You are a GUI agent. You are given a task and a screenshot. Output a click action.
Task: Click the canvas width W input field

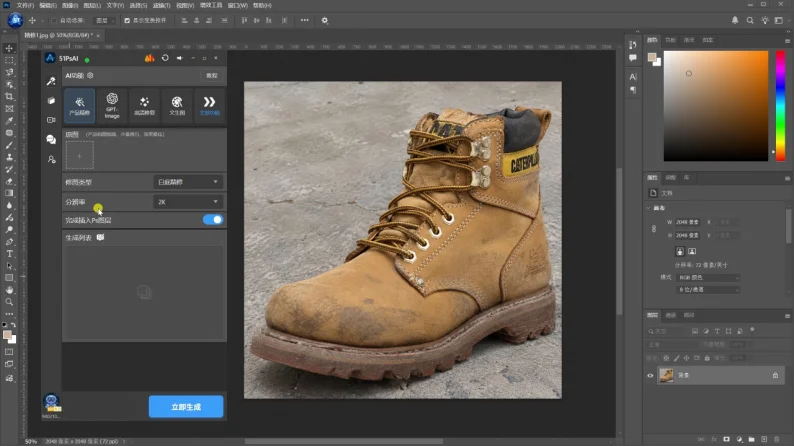(687, 222)
